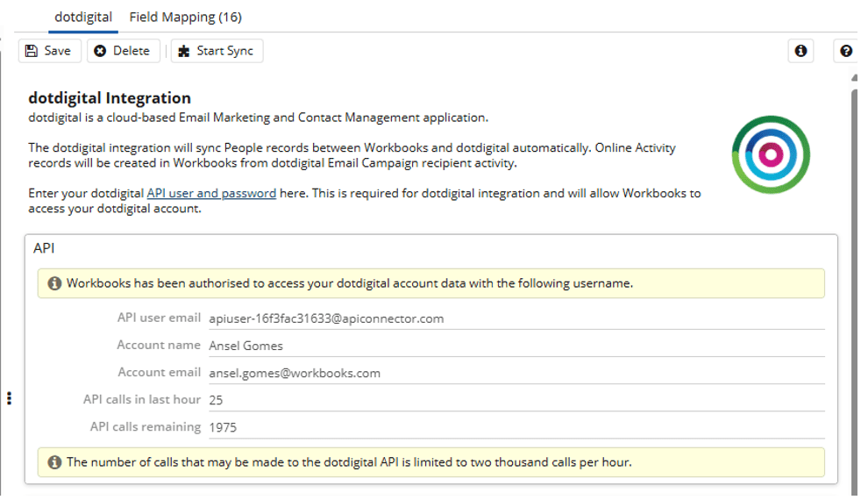Click the Start Sync button label
Viewport: 868px width, 500px height.
tap(224, 51)
